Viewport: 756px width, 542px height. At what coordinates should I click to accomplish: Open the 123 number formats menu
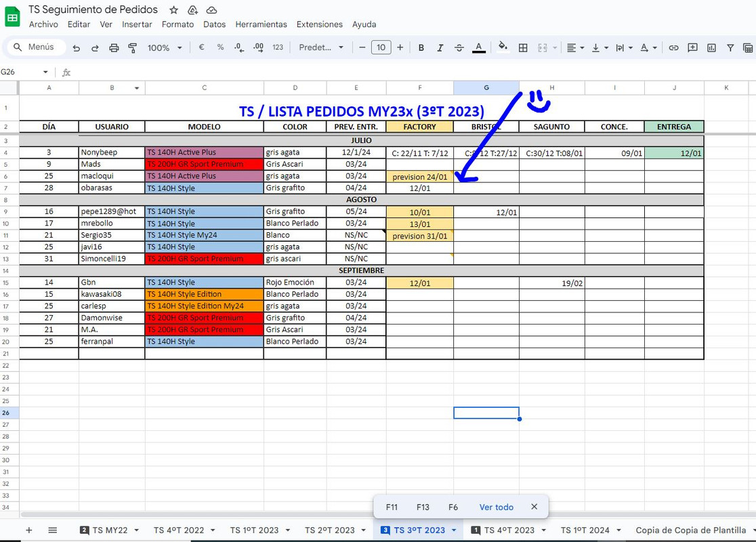(x=278, y=47)
